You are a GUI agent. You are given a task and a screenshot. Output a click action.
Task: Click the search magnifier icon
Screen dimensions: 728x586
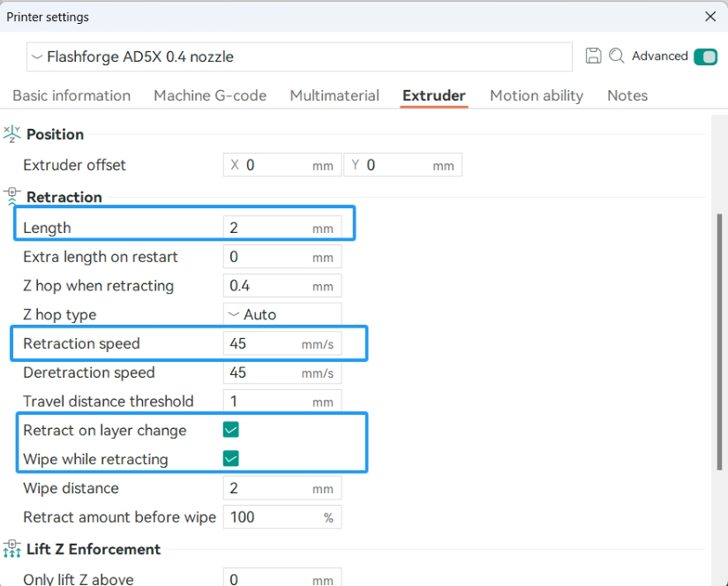point(616,56)
